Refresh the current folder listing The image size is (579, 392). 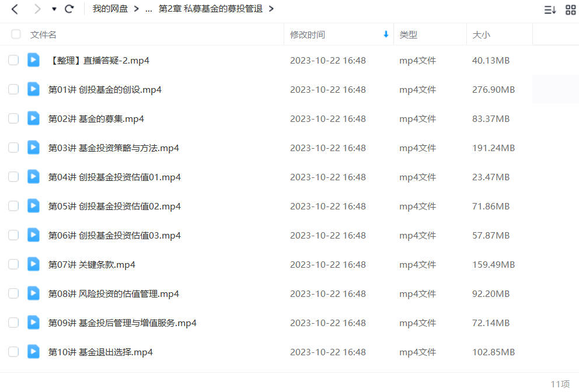pyautogui.click(x=69, y=9)
